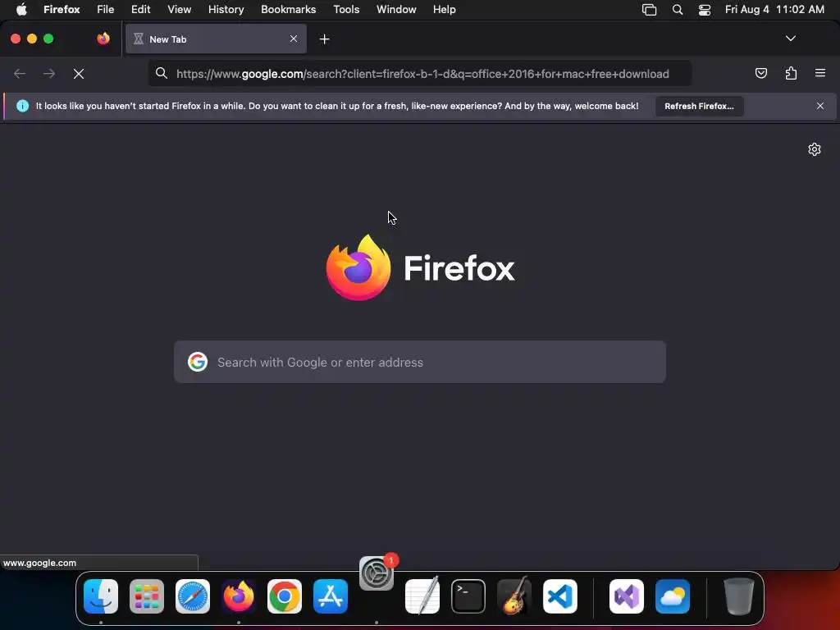Viewport: 840px width, 630px height.
Task: Open the Edit menu
Action: (141, 10)
